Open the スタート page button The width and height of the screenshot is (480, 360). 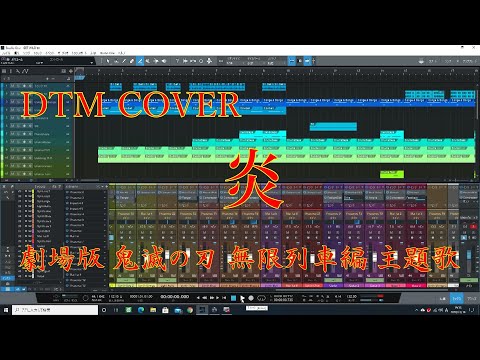pos(433,61)
